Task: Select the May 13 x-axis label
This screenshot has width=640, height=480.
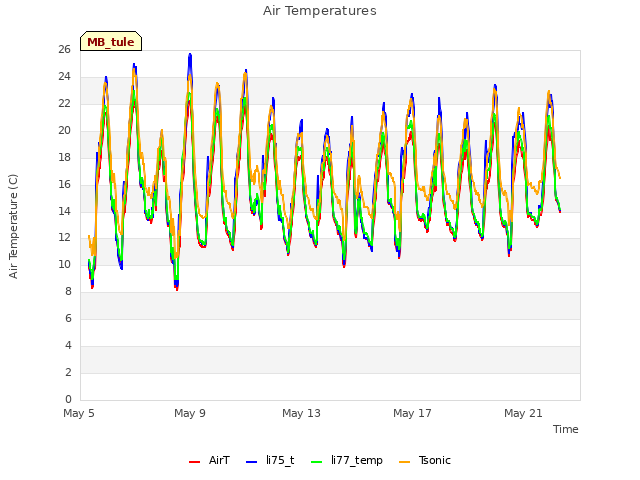Action: point(301,413)
